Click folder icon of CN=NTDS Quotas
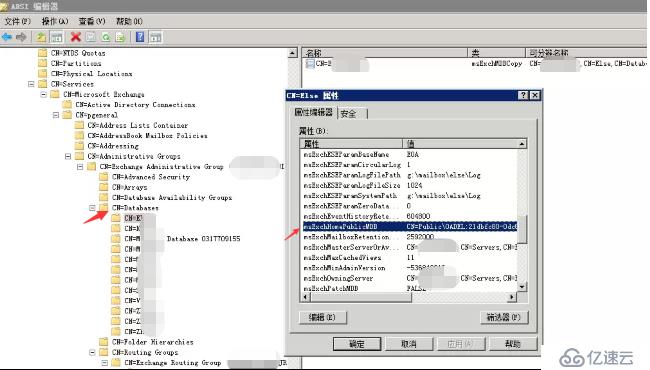This screenshot has width=650, height=370. click(42, 53)
